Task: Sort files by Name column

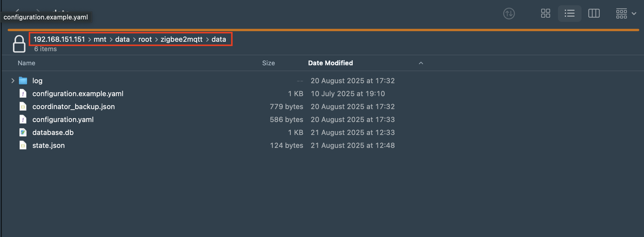Action: point(27,63)
